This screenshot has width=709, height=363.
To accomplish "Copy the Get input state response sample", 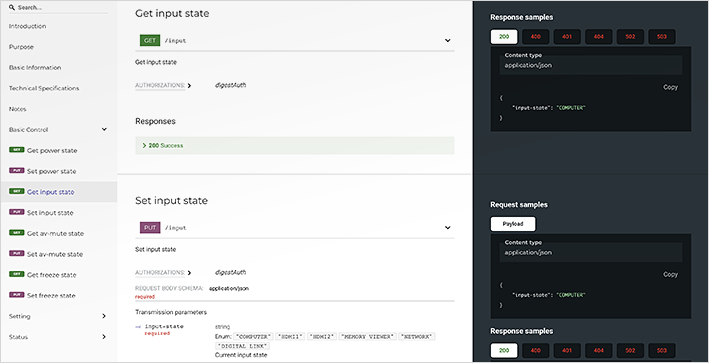I will coord(670,87).
